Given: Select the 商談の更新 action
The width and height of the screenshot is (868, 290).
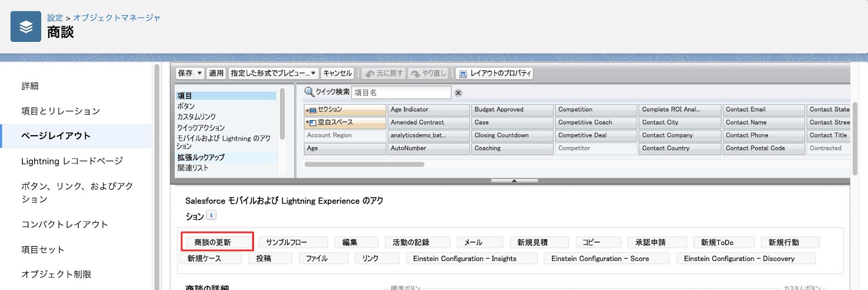Looking at the screenshot, I should pos(217,242).
